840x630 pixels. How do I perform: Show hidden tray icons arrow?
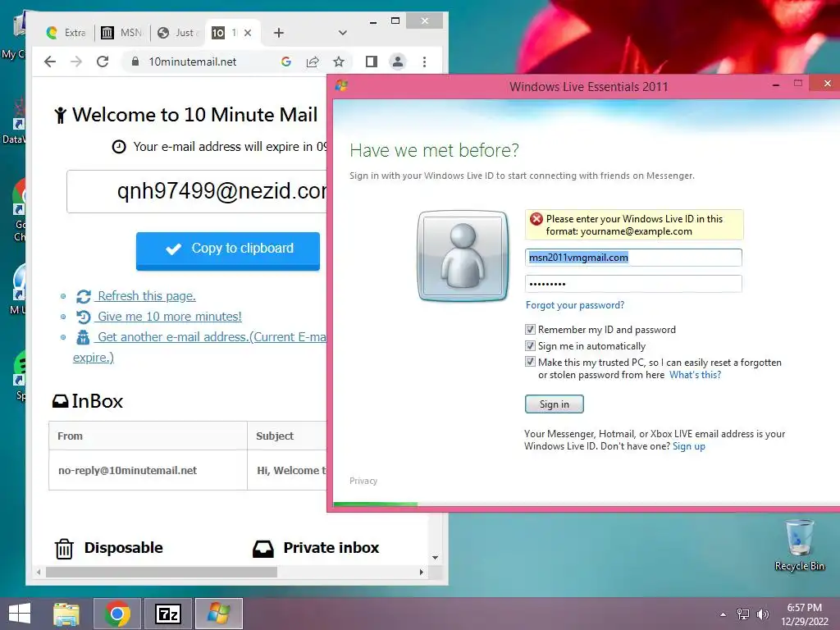[x=724, y=614]
